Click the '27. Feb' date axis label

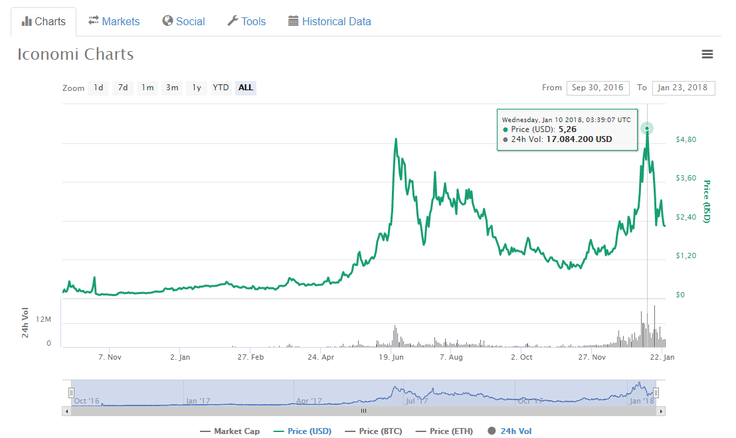250,357
